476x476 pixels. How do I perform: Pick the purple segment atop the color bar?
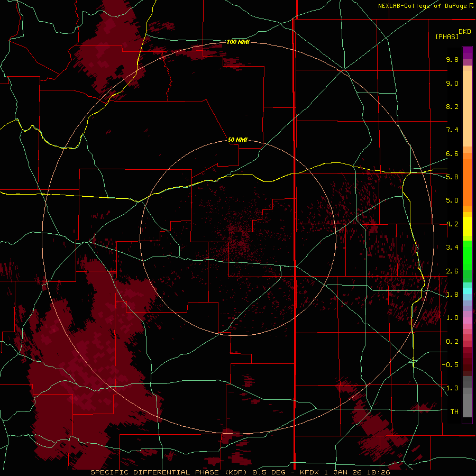point(467,53)
